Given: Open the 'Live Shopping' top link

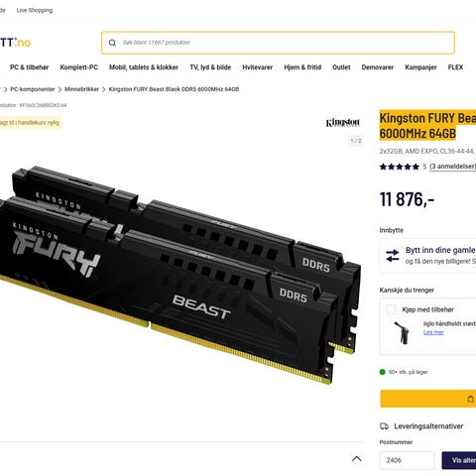Looking at the screenshot, I should point(35,10).
